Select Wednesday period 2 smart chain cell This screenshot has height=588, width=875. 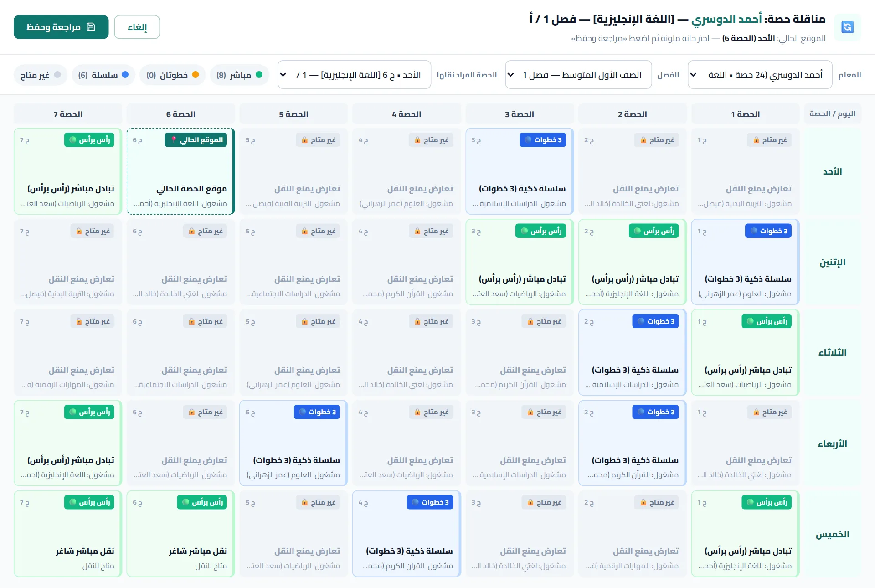coord(633,443)
